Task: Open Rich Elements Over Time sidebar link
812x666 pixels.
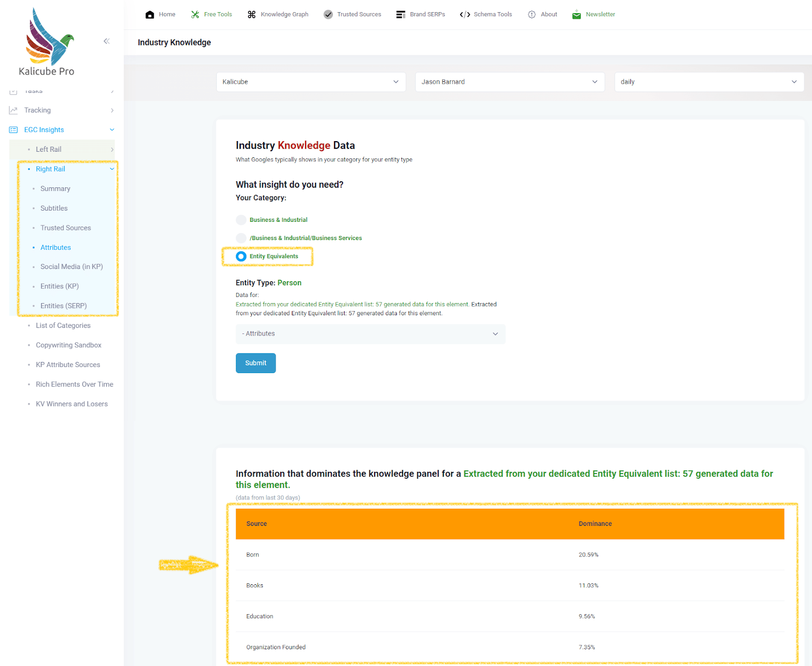Action: coord(75,385)
